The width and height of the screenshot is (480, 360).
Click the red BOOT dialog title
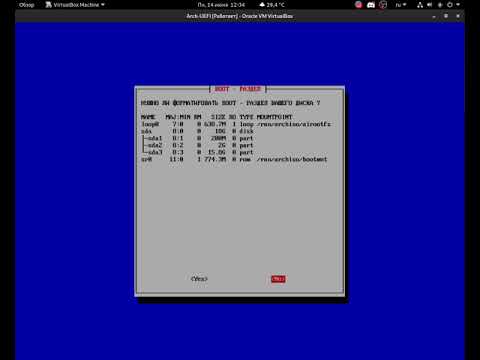[238, 89]
